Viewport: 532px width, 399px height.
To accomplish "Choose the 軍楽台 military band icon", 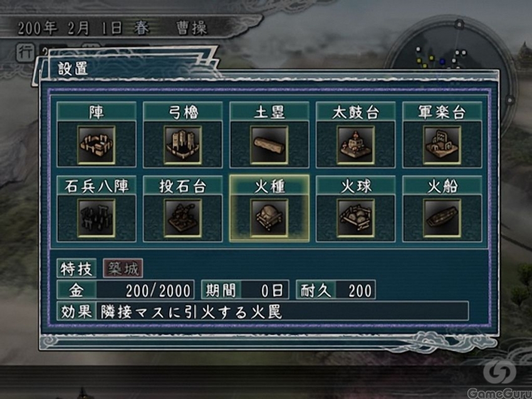I will [442, 146].
